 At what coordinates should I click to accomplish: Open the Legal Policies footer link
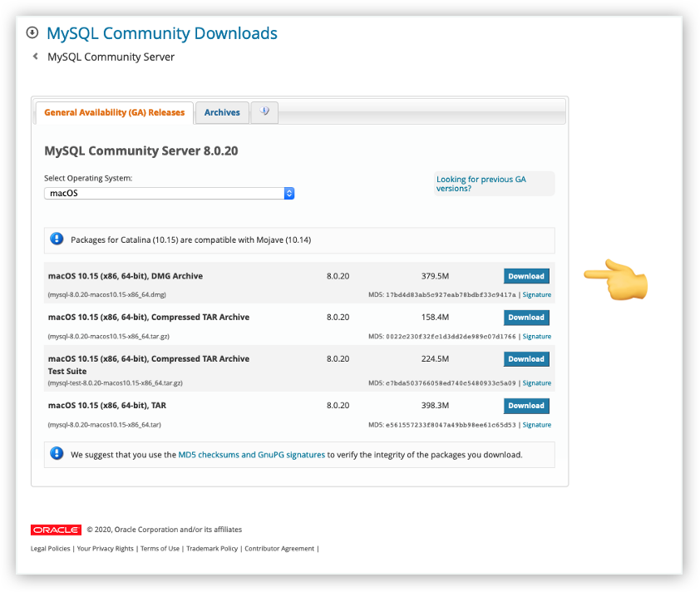[49, 548]
